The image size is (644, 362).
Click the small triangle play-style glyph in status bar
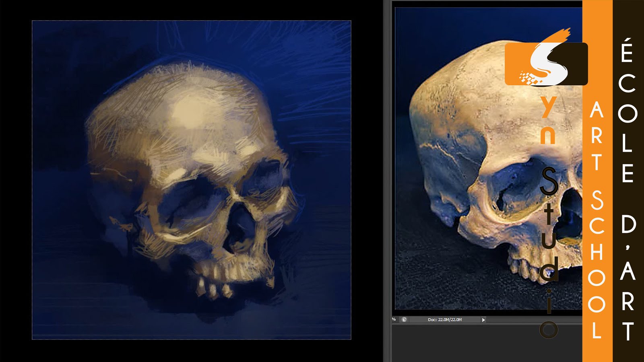(483, 319)
